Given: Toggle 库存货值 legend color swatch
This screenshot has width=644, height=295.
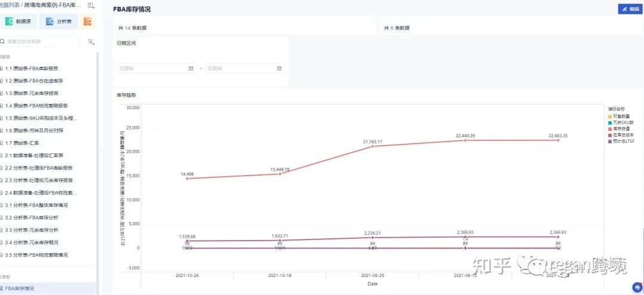Looking at the screenshot, I should click(610, 129).
